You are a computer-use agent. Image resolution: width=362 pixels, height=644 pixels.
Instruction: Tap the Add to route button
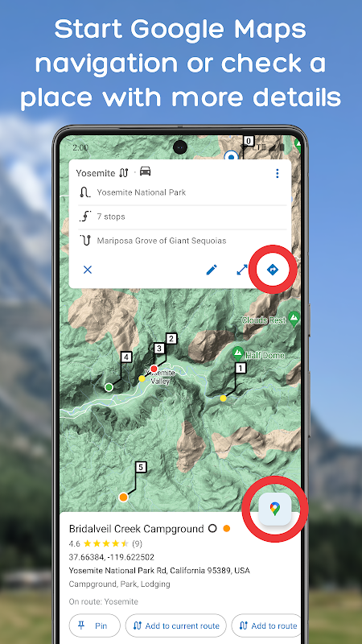(x=267, y=625)
